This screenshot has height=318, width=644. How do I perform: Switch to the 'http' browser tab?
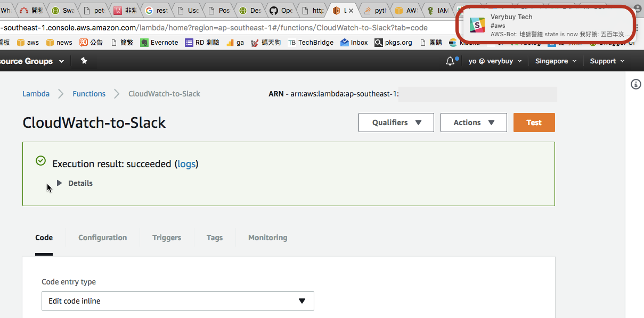312,11
